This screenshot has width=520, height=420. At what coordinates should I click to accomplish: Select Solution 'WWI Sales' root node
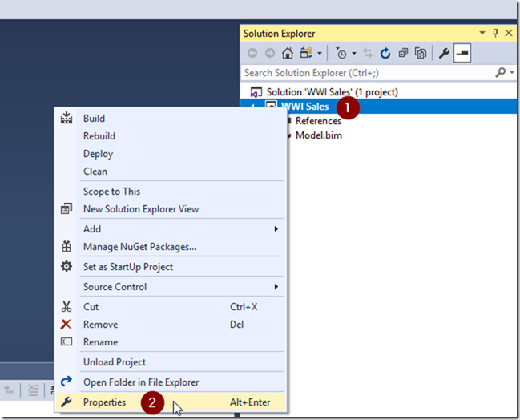pyautogui.click(x=332, y=92)
